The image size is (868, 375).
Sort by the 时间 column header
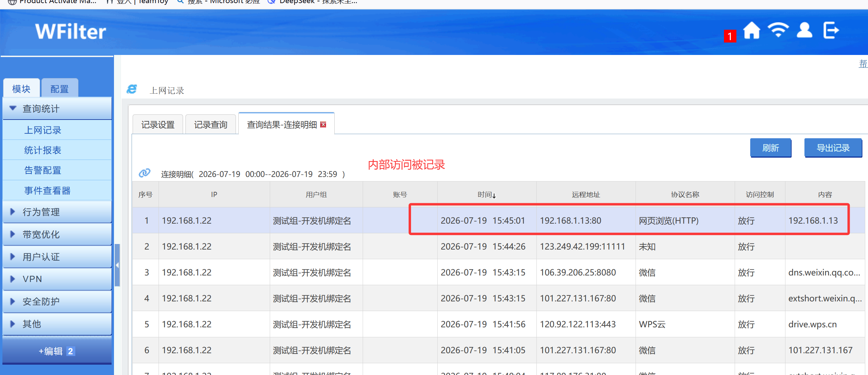coord(487,195)
